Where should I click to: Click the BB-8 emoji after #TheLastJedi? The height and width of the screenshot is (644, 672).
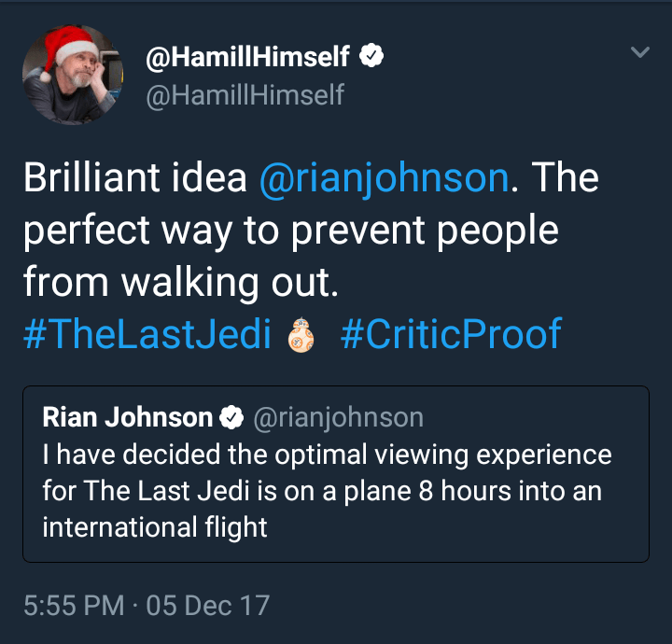[x=298, y=334]
